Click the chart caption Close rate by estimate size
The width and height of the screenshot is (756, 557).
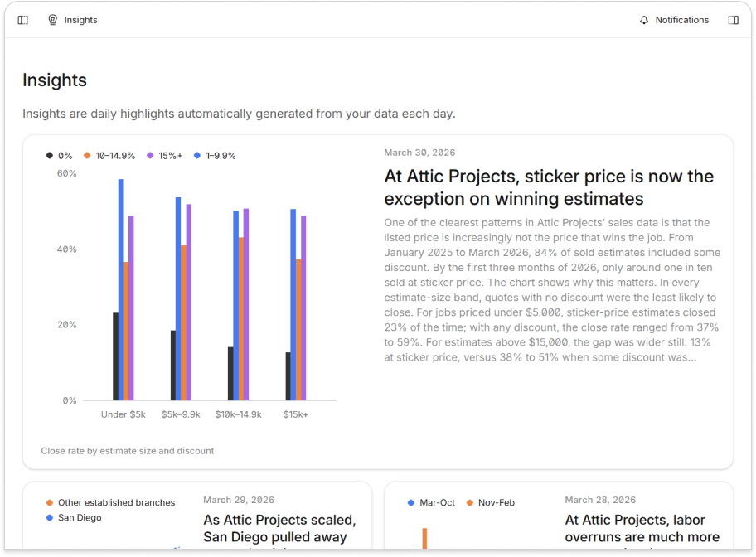click(x=127, y=450)
